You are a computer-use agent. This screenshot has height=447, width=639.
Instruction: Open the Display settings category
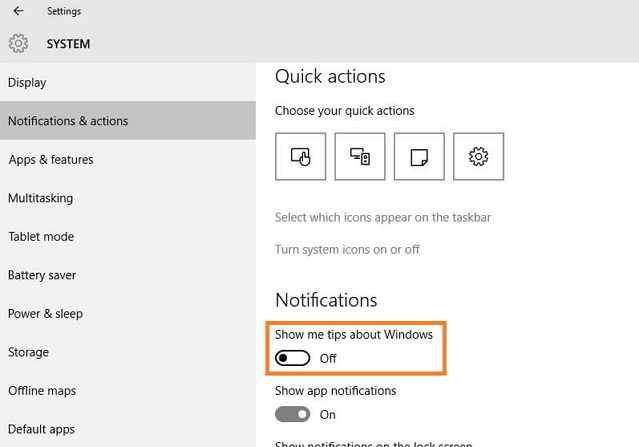[128, 82]
